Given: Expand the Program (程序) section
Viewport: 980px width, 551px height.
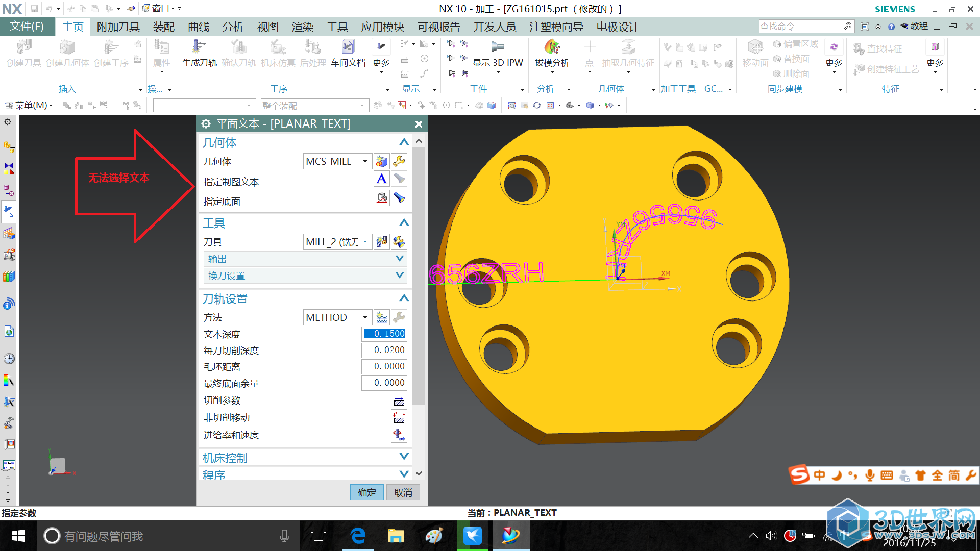Looking at the screenshot, I should [x=404, y=474].
